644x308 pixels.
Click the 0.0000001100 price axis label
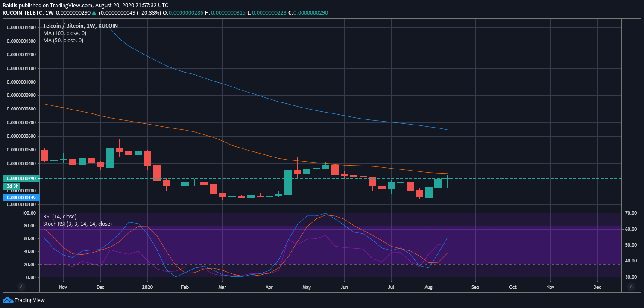(21, 68)
